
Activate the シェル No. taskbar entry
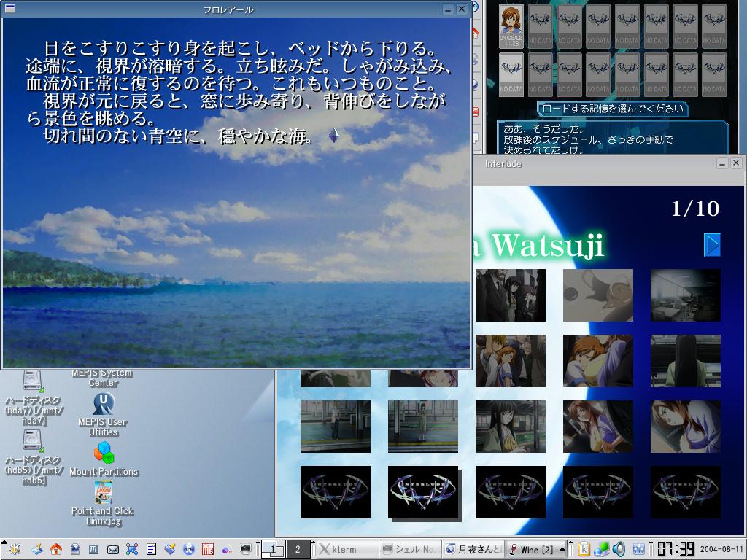(x=410, y=549)
